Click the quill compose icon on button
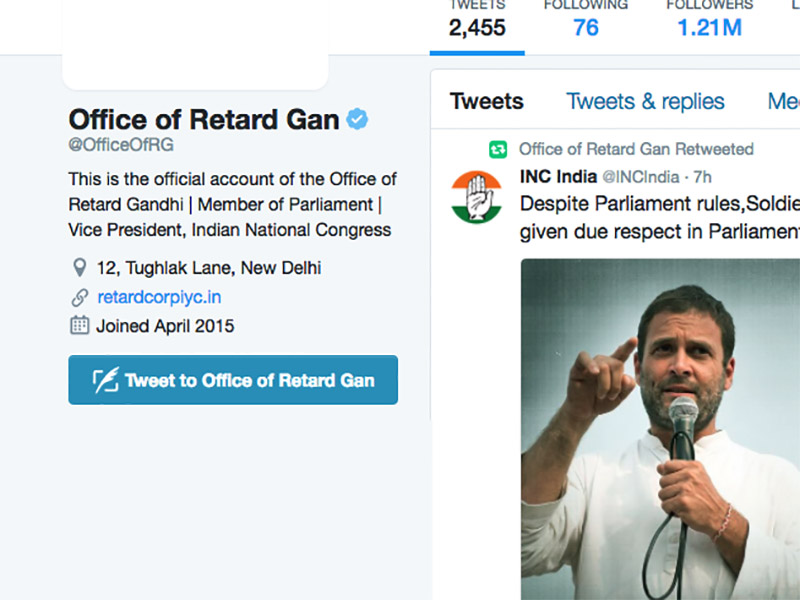The width and height of the screenshot is (800, 600). tap(106, 380)
